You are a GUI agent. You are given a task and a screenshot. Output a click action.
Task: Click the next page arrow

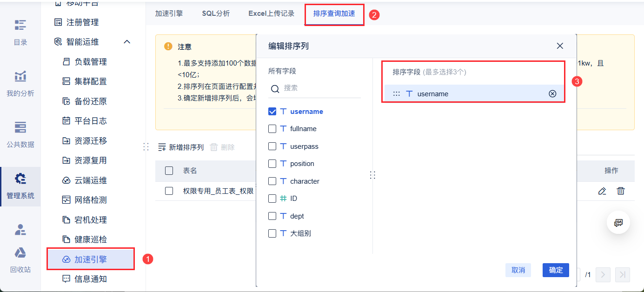603,275
